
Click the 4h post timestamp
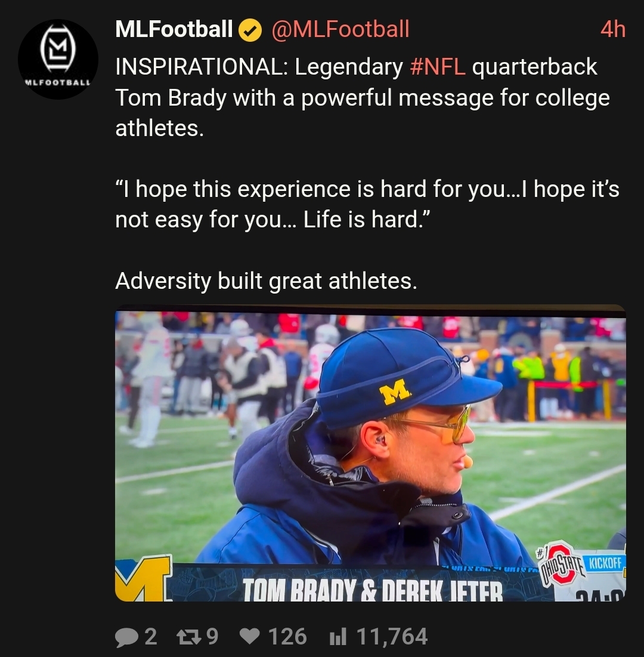(612, 29)
